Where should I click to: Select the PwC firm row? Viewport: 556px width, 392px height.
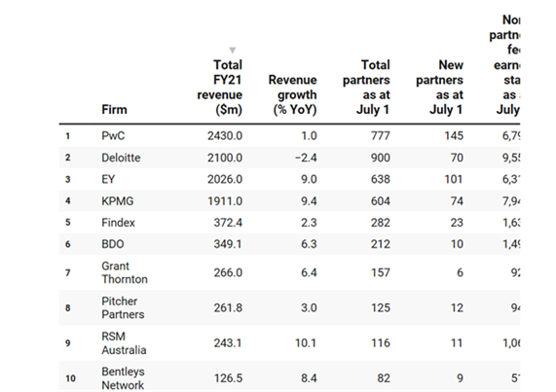(x=289, y=136)
